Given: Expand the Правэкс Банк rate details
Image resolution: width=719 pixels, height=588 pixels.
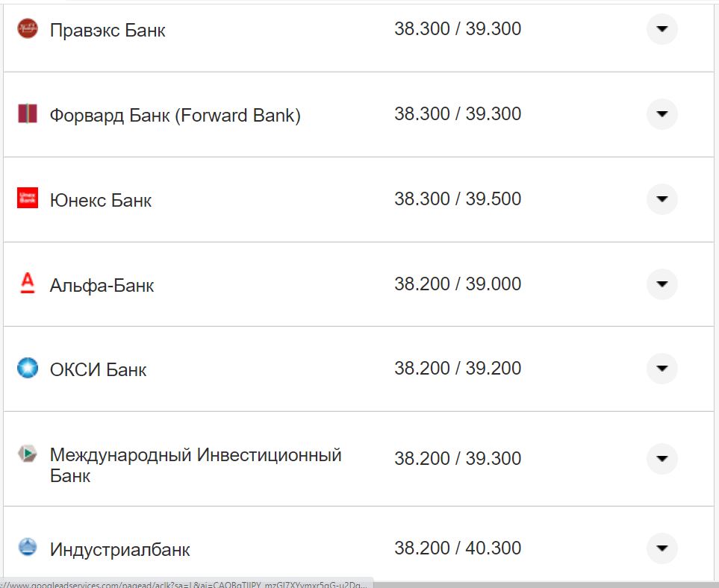Looking at the screenshot, I should click(662, 30).
